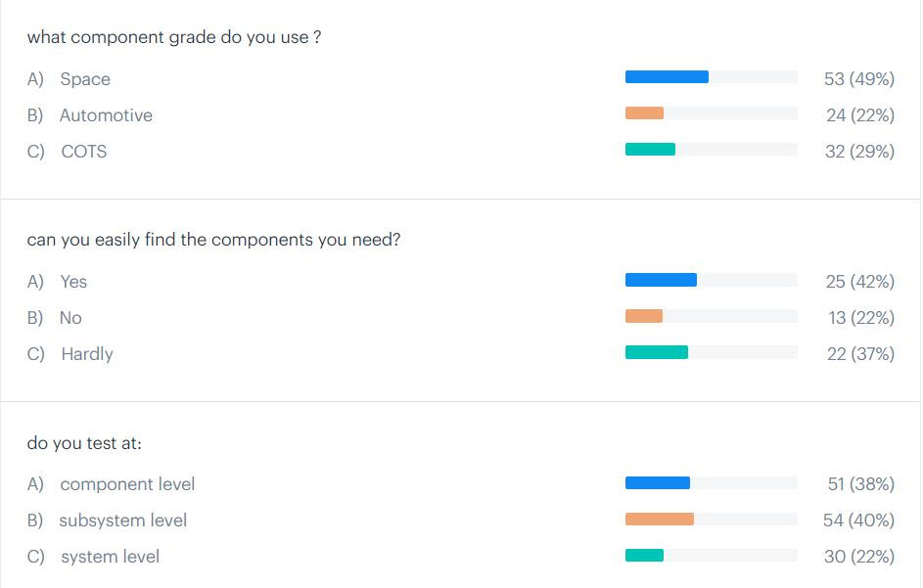This screenshot has width=923, height=588.
Task: Click the teal bar for Hardly
Action: (x=657, y=352)
